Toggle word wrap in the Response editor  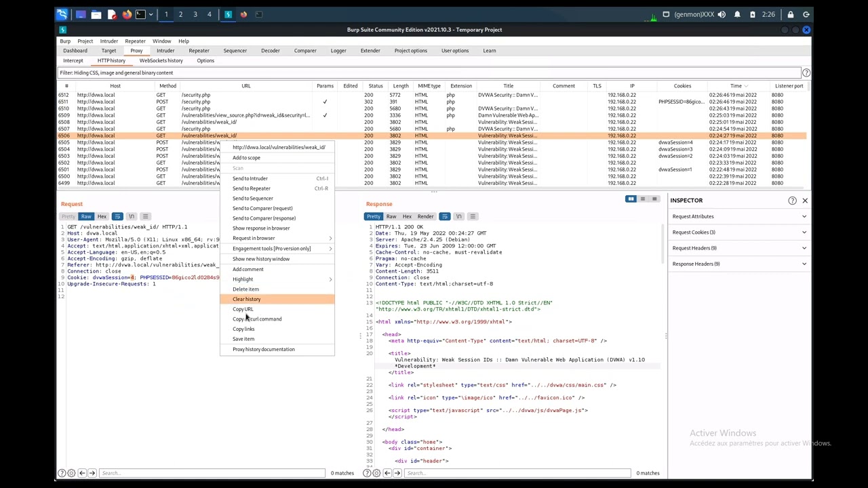(445, 216)
